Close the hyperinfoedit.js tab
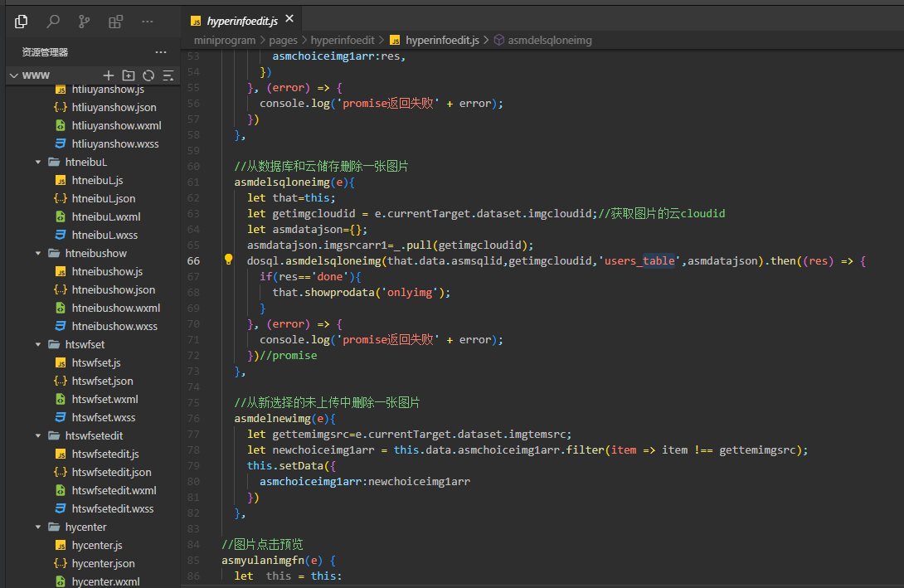The image size is (904, 588). tap(289, 20)
